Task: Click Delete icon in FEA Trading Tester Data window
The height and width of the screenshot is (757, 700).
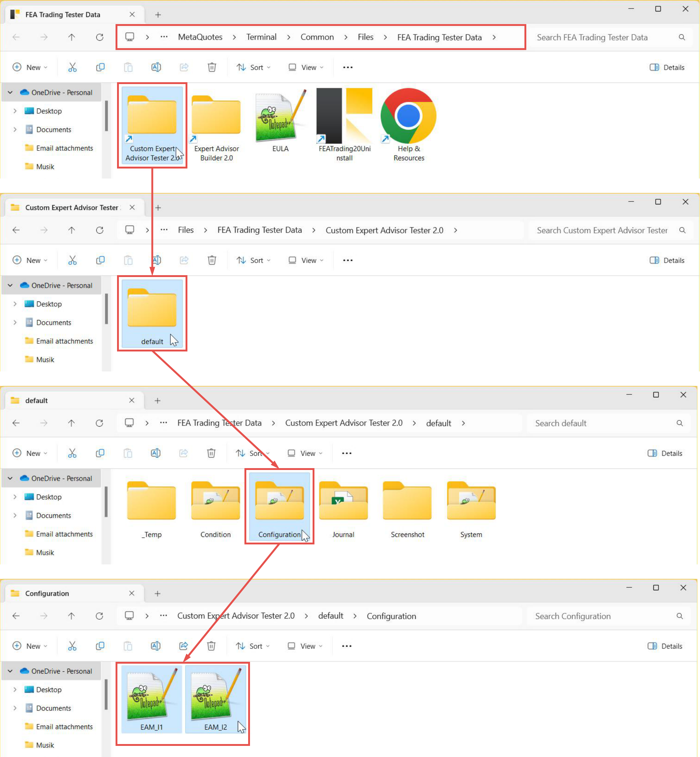Action: [x=212, y=67]
